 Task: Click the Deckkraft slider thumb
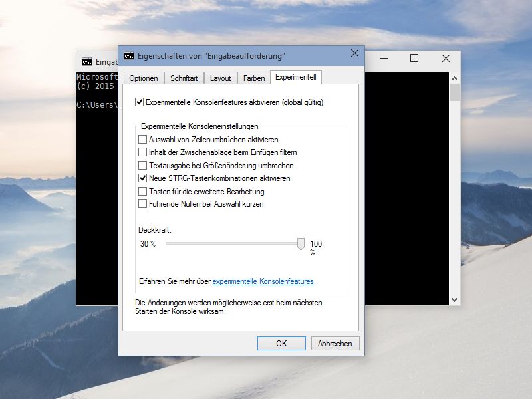(x=301, y=243)
